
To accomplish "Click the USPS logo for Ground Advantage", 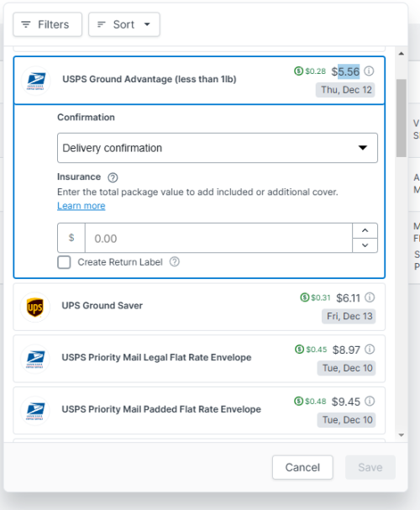I will coord(36,81).
